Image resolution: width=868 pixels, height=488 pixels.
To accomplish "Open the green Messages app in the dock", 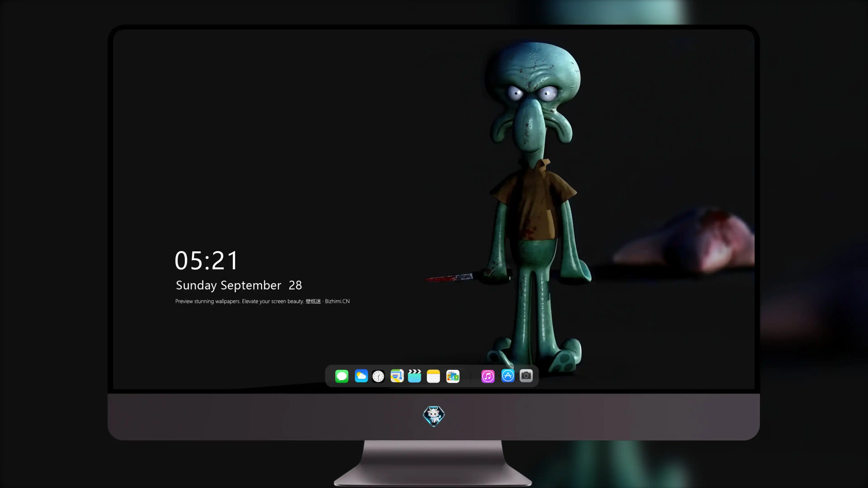I will (x=342, y=376).
